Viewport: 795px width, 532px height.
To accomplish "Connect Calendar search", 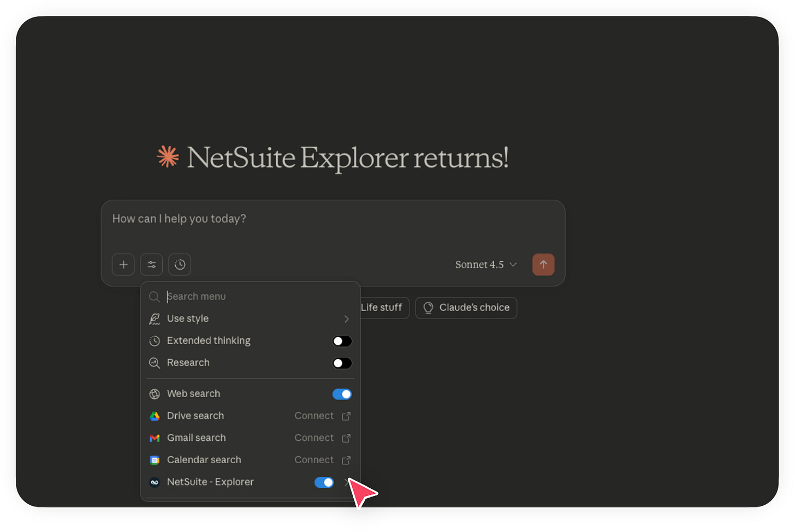I will (x=314, y=460).
